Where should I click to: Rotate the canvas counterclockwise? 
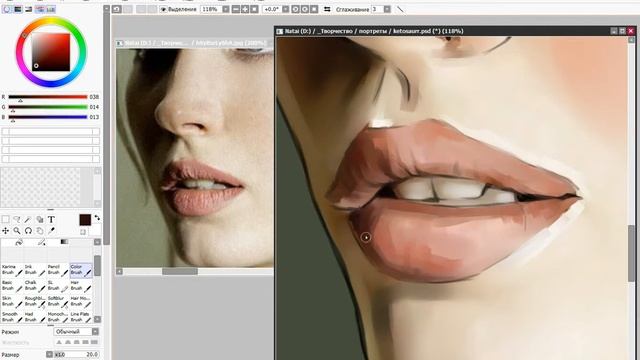click(x=296, y=9)
